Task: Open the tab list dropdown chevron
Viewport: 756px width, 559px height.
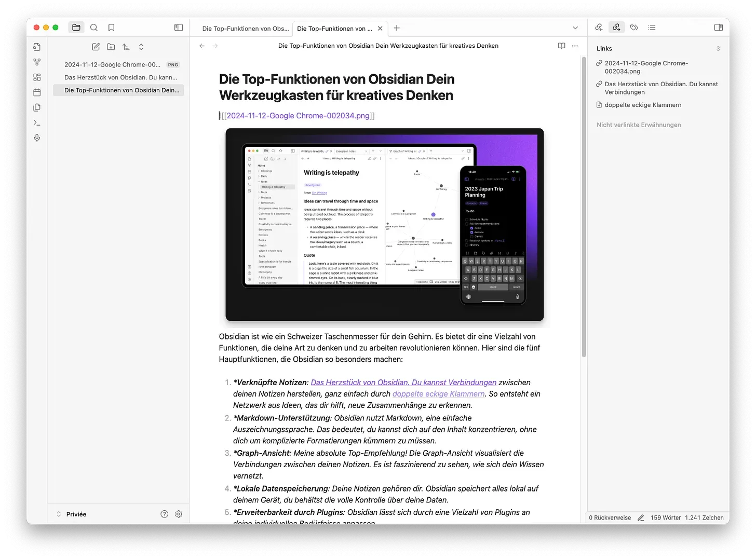Action: coord(575,28)
